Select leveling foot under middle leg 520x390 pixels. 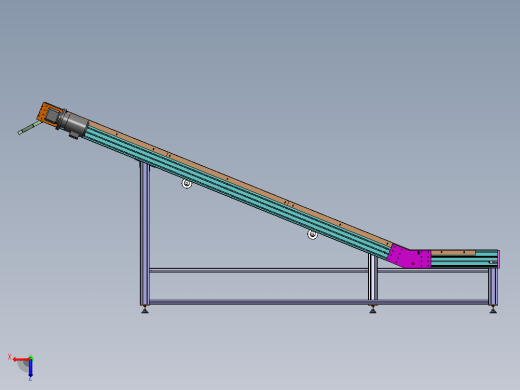pos(373,310)
